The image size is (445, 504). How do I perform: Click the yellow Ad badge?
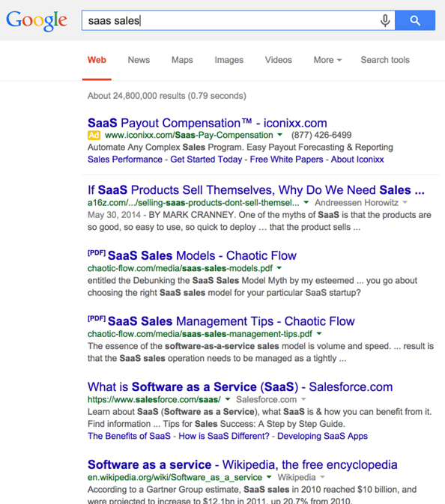pyautogui.click(x=94, y=136)
